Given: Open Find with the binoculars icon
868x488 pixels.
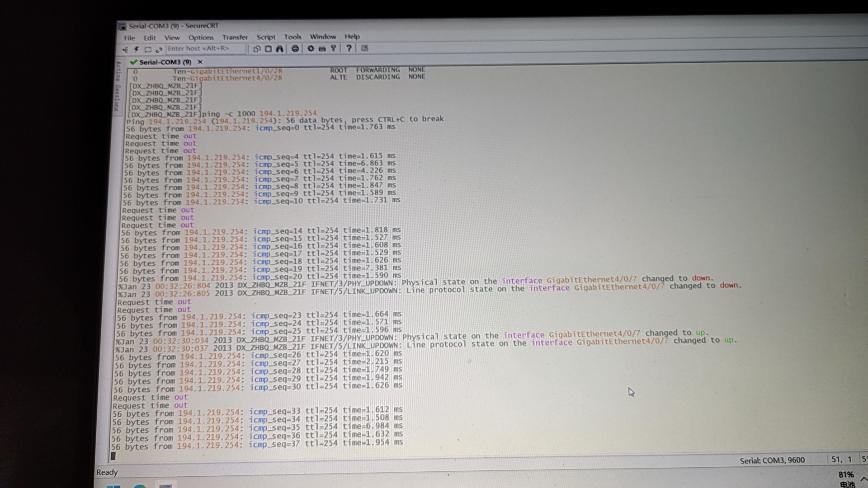Looking at the screenshot, I should (x=280, y=49).
